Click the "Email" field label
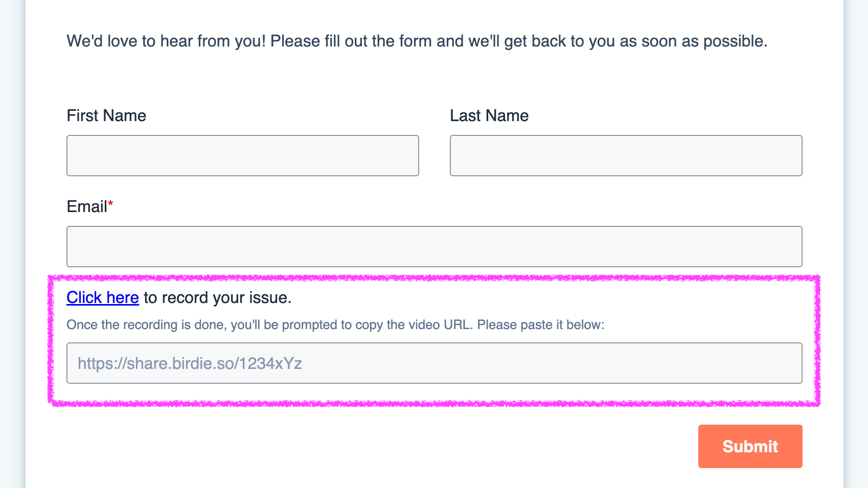This screenshot has height=488, width=868. pyautogui.click(x=87, y=206)
